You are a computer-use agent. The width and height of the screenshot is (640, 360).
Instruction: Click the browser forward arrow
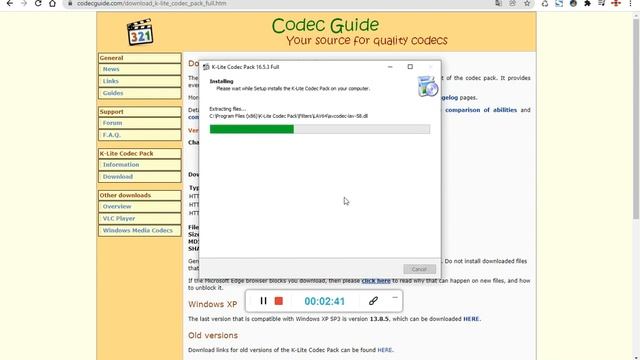pyautogui.click(x=24, y=3)
